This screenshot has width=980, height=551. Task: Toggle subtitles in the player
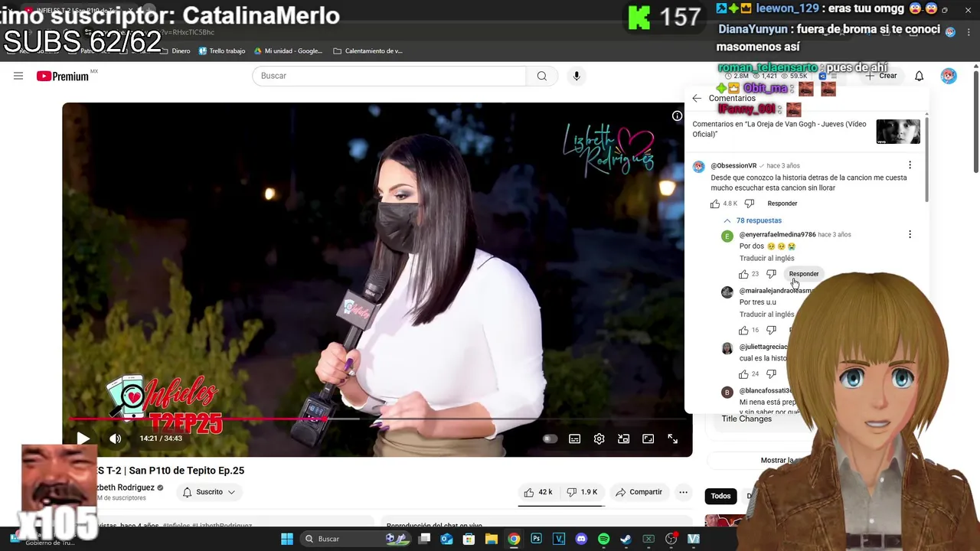coord(574,439)
